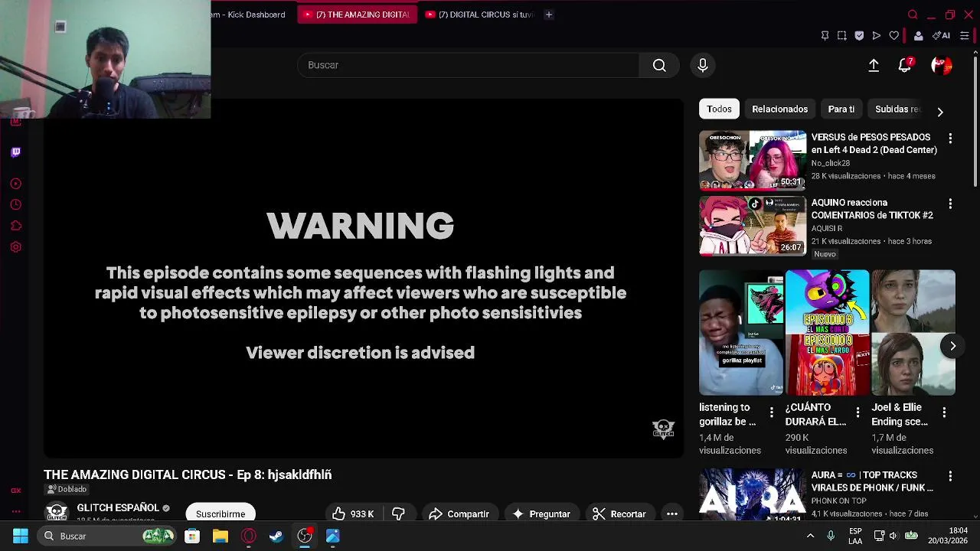
Task: Select the Relacionados filter chip
Action: [x=779, y=109]
